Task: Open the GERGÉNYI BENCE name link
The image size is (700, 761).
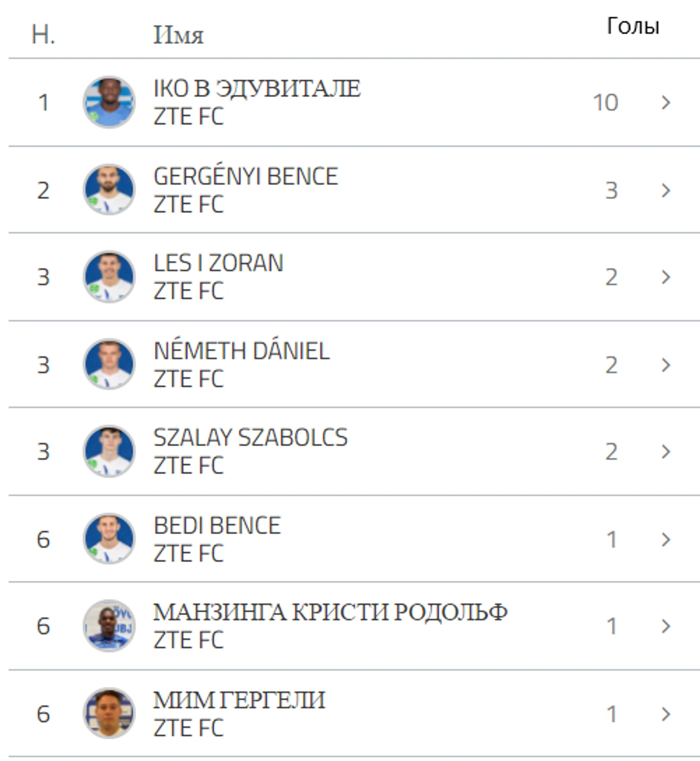Action: tap(245, 176)
